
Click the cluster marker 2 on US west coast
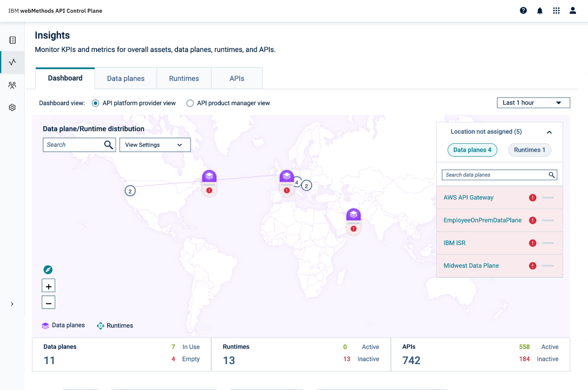tap(130, 191)
